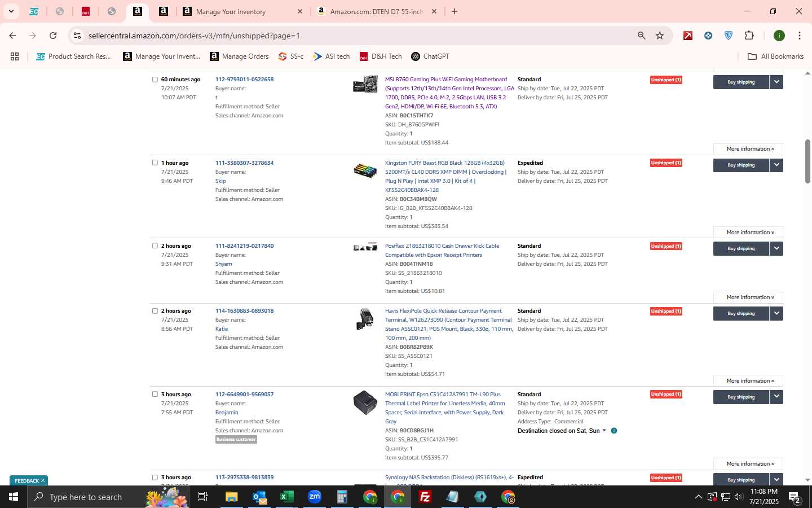Expand Destination closed on Sat, Sun dropdown

pyautogui.click(x=562, y=431)
